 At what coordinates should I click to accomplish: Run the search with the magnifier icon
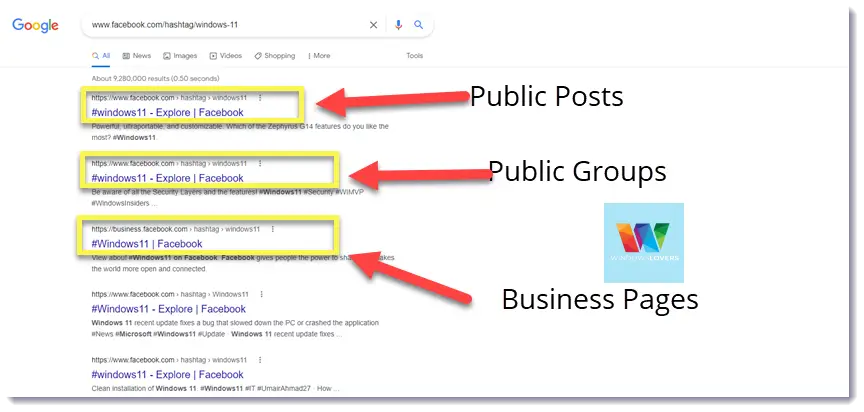pyautogui.click(x=419, y=25)
